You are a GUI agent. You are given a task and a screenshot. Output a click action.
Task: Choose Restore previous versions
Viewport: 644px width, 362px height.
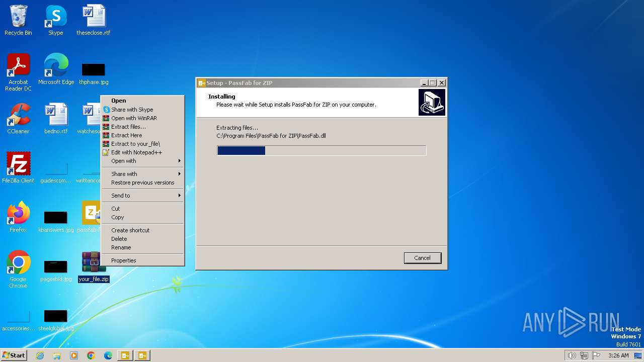143,183
